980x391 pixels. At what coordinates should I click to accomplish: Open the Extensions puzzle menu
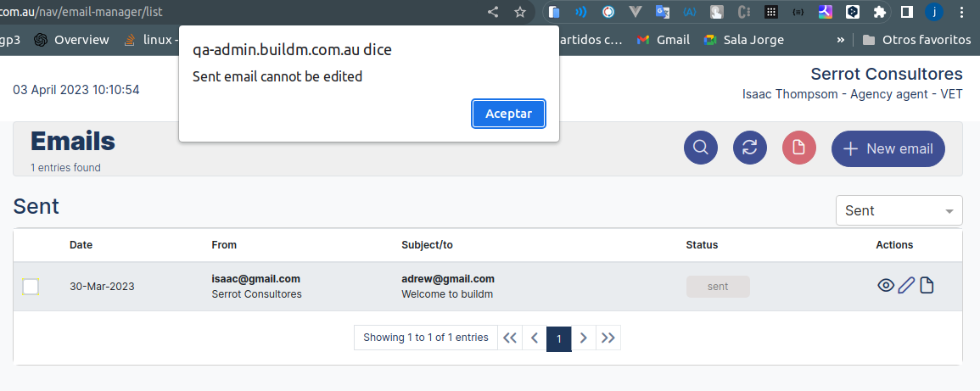pyautogui.click(x=879, y=12)
